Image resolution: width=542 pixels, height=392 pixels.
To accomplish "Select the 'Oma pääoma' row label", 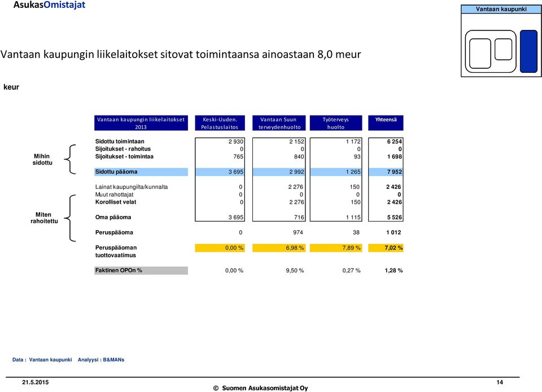I will tap(113, 217).
